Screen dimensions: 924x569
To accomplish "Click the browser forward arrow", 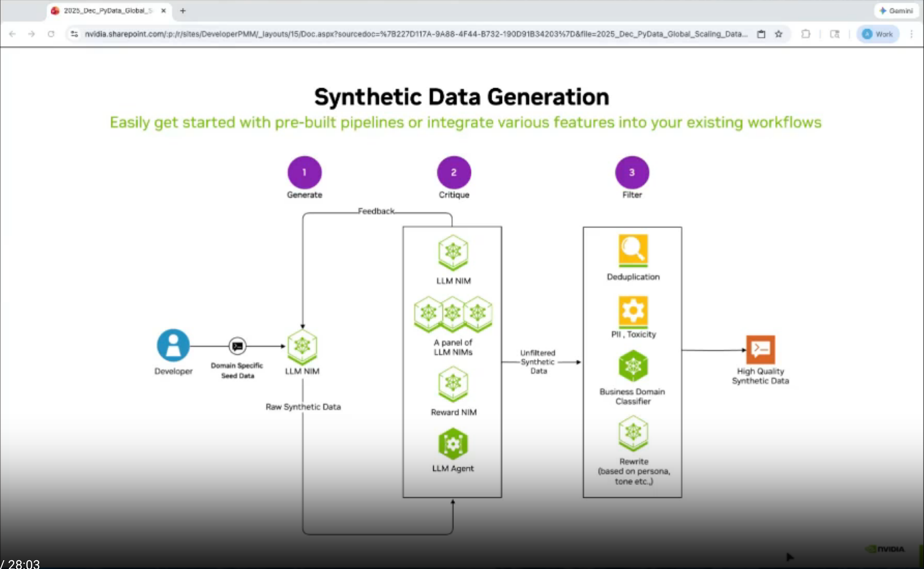I will click(x=31, y=34).
